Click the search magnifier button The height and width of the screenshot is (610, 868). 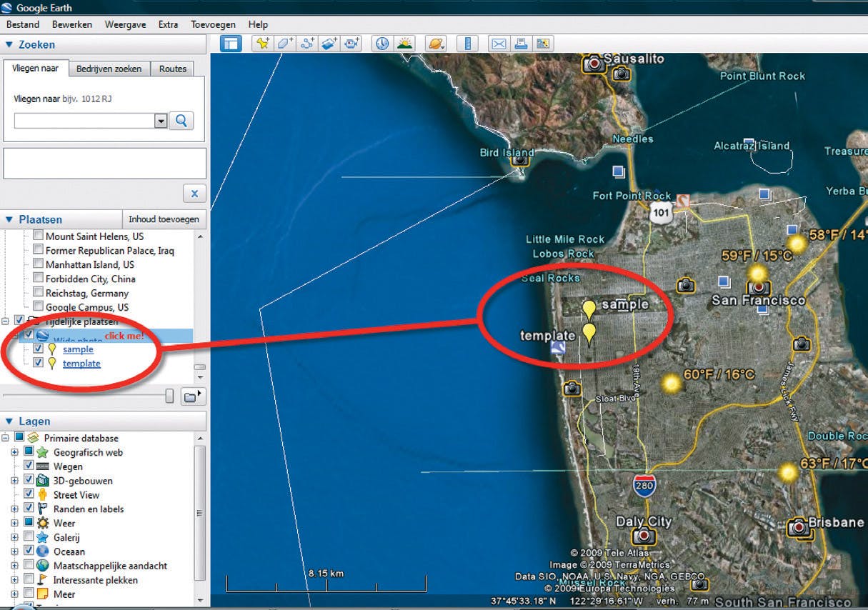click(x=181, y=121)
